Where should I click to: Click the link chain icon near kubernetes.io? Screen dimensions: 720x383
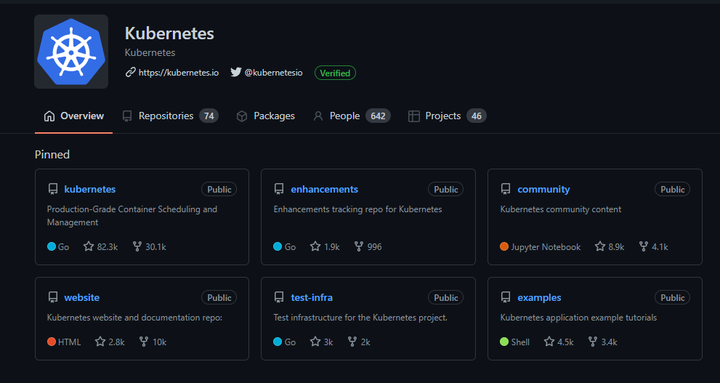[130, 73]
